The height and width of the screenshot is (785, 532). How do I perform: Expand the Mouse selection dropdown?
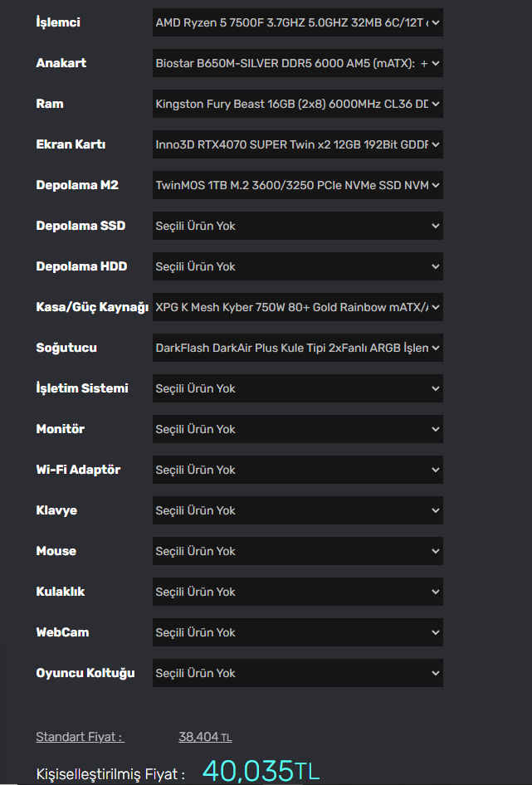297,551
